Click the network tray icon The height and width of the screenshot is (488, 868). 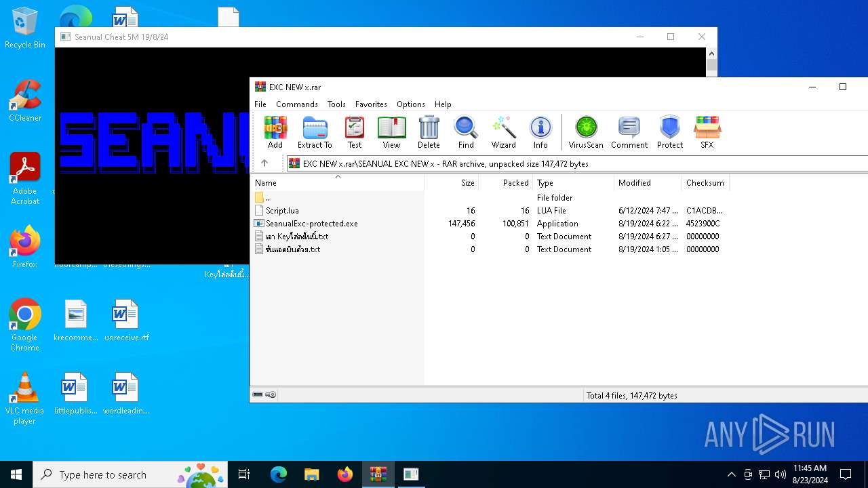click(x=764, y=474)
